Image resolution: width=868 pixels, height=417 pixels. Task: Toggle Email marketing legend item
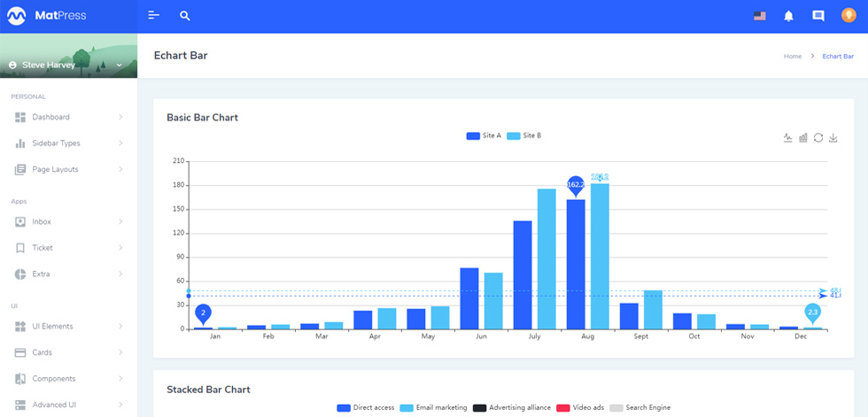pyautogui.click(x=434, y=407)
